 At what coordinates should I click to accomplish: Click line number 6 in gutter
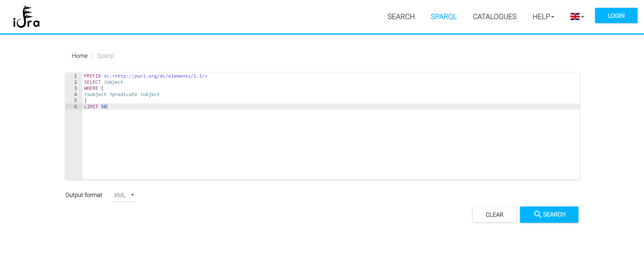tap(75, 106)
